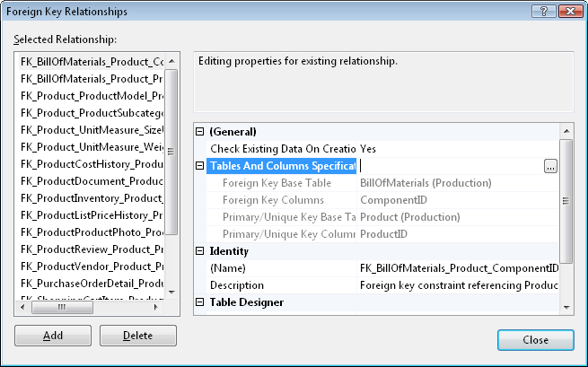
Task: Delete the selected relationship
Action: tap(138, 336)
